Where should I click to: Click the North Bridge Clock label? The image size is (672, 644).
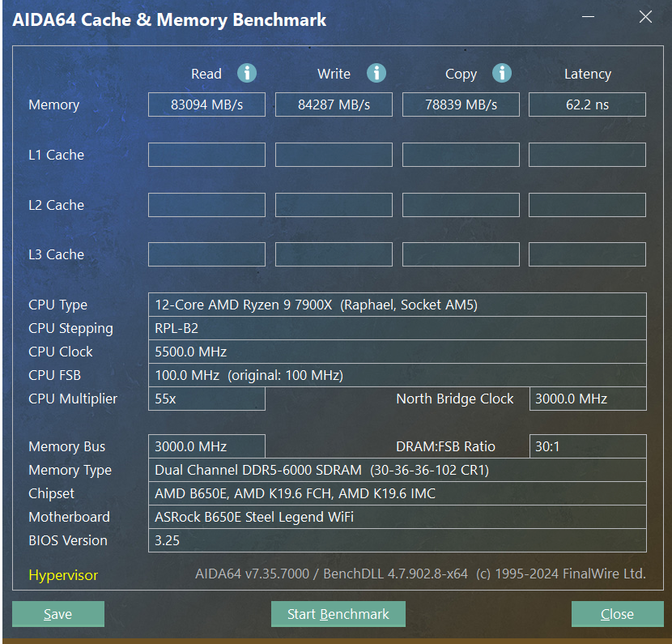point(455,399)
